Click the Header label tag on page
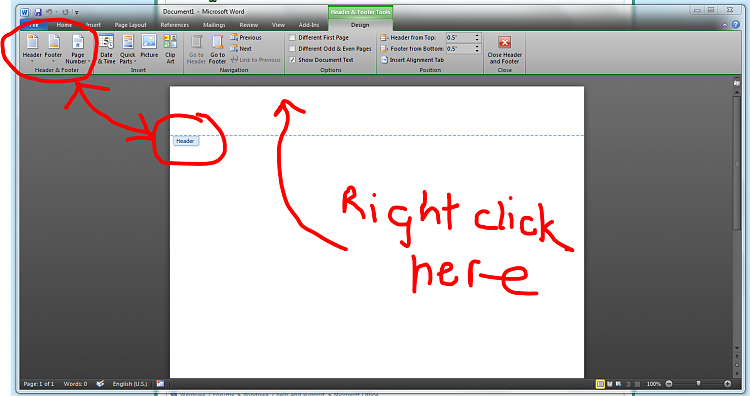This screenshot has width=750, height=396. pos(186,141)
